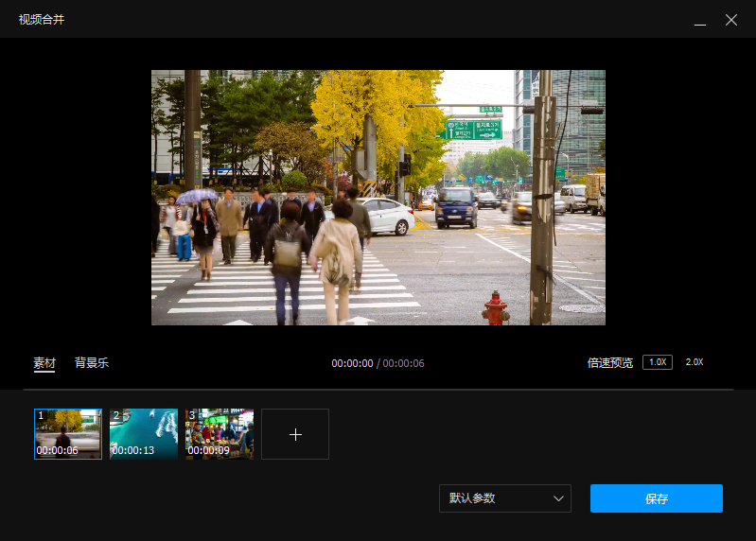Select clip 1 thumbnail lasting 00:00:06
756x541 pixels.
pos(68,434)
